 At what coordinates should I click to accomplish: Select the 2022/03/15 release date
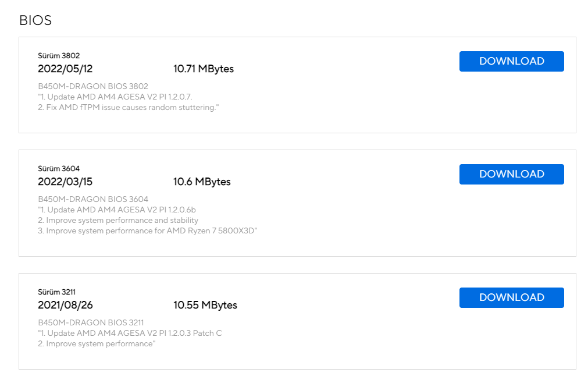(65, 182)
